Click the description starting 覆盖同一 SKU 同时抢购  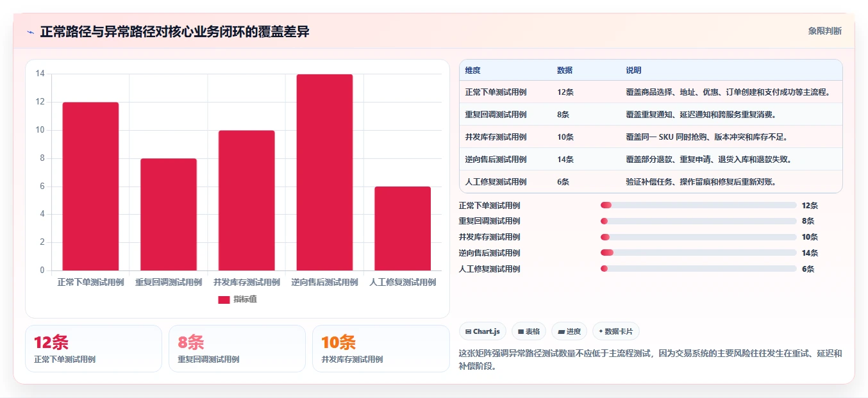(x=706, y=137)
